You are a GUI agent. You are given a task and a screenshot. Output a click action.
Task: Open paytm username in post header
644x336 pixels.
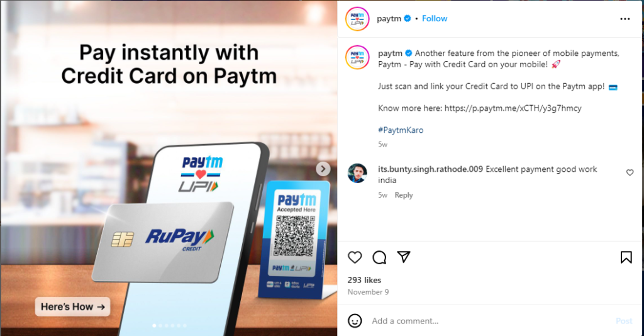click(x=389, y=18)
